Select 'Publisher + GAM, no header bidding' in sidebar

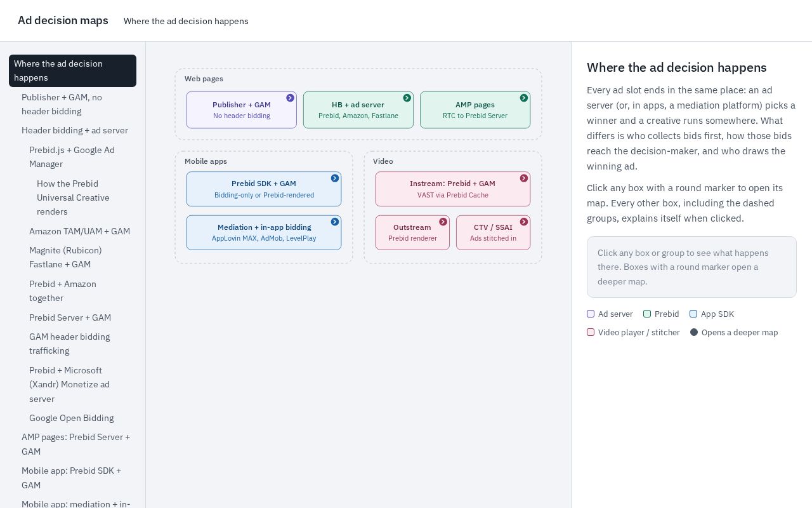pos(76,104)
